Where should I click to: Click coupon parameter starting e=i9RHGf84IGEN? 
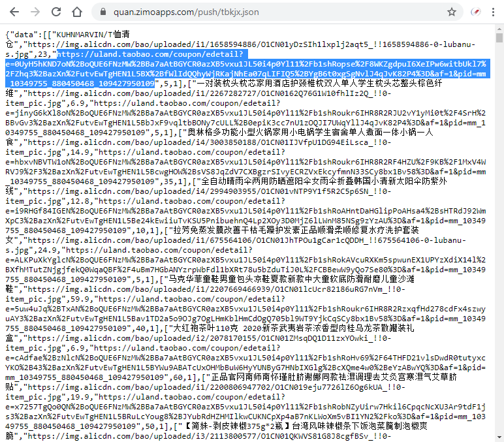(x=245, y=221)
